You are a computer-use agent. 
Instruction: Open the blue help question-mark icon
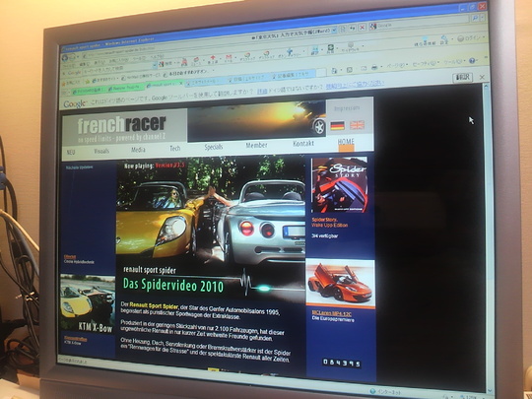click(x=472, y=61)
